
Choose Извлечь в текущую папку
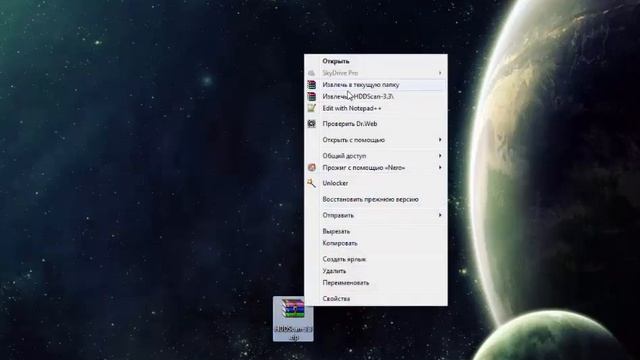click(x=376, y=85)
